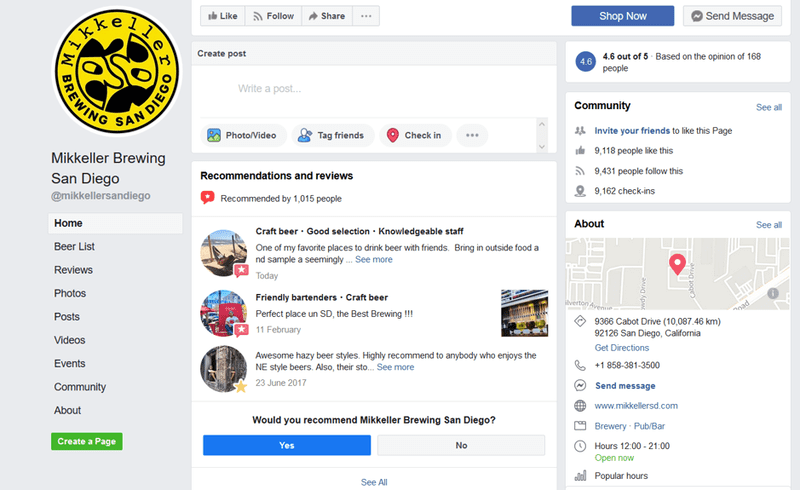Expand the hazy beer review with See more
The image size is (800, 490).
395,368
